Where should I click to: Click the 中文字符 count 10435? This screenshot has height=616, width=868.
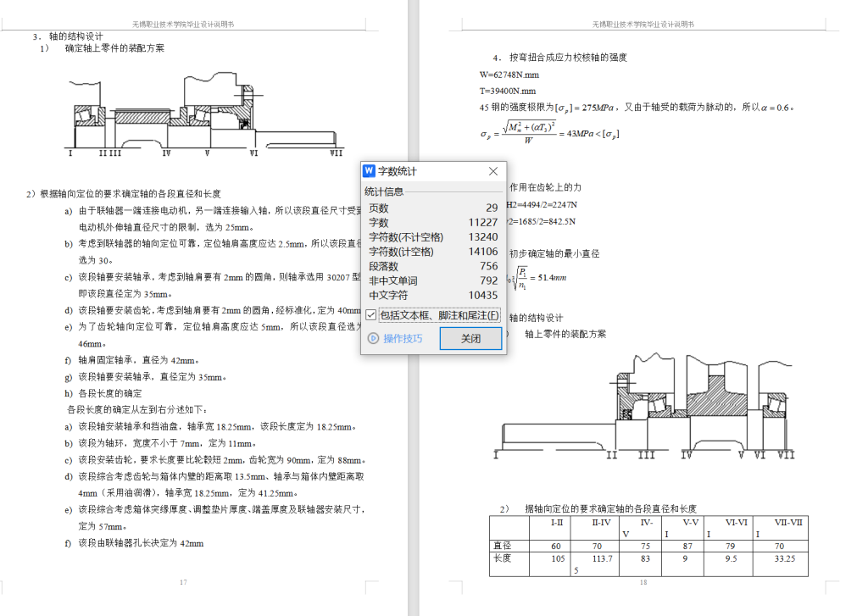click(482, 295)
